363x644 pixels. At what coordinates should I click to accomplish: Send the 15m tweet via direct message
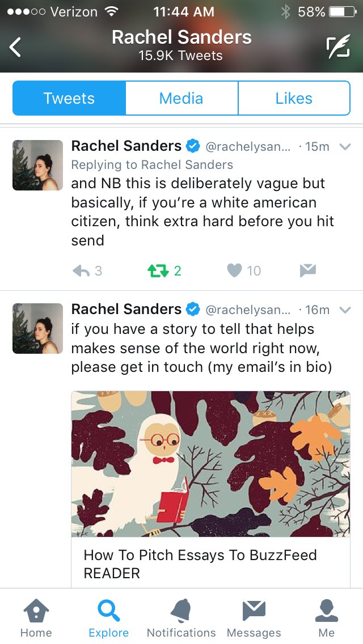pos(308,270)
